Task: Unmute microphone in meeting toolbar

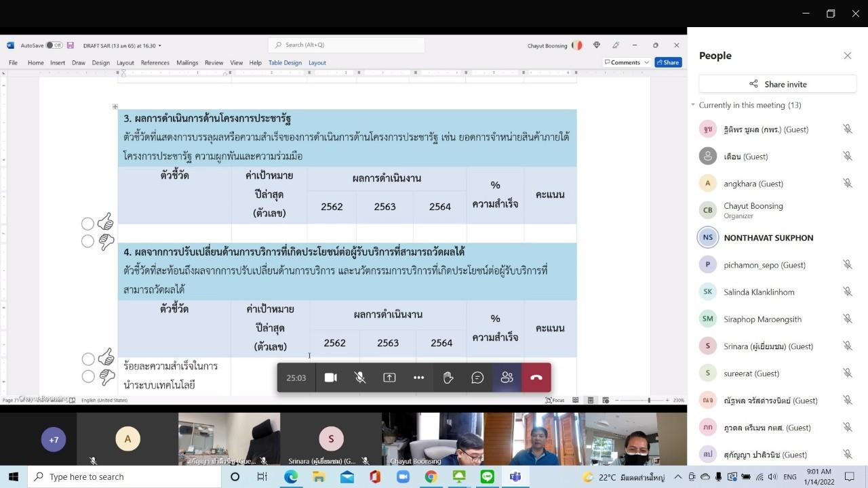Action: tap(360, 378)
